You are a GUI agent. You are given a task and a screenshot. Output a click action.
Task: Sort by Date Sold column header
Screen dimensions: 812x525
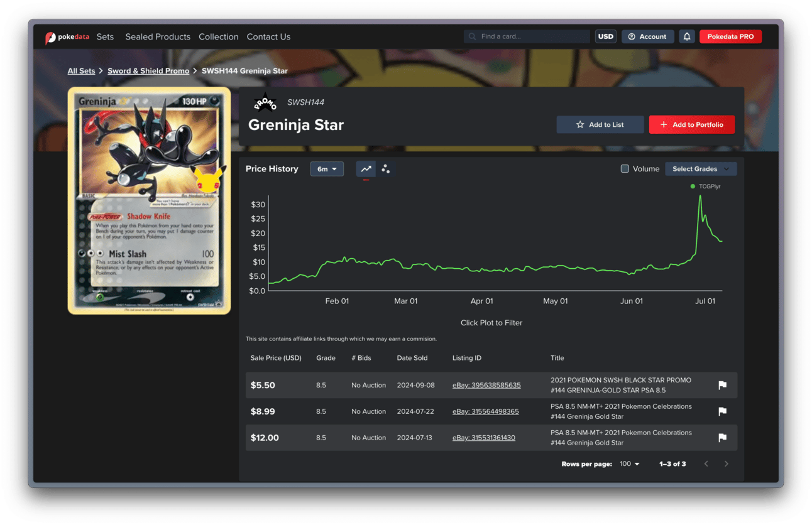pos(412,358)
